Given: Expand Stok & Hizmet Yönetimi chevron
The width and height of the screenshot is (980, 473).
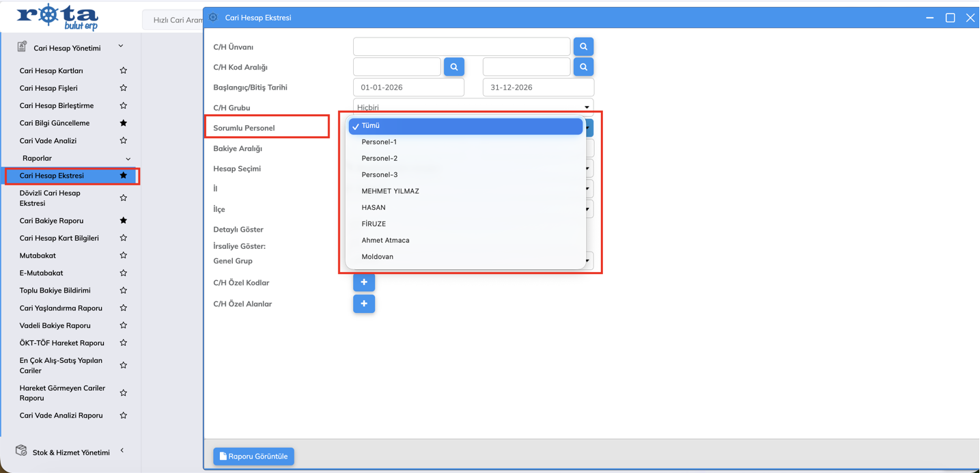Looking at the screenshot, I should (122, 451).
